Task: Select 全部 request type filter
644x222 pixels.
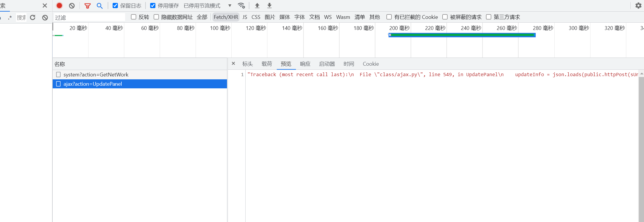Action: point(202,17)
